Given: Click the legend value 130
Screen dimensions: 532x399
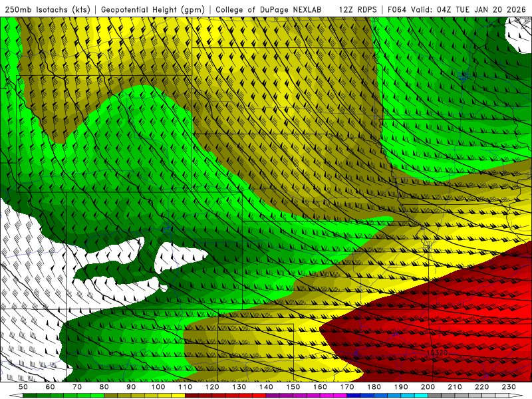Looking at the screenshot, I should [239, 387].
